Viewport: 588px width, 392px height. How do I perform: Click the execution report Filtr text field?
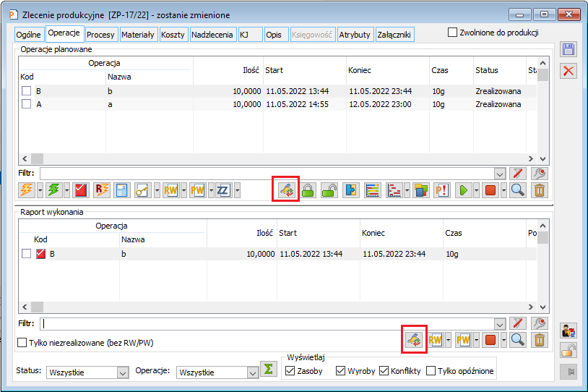[x=267, y=324]
